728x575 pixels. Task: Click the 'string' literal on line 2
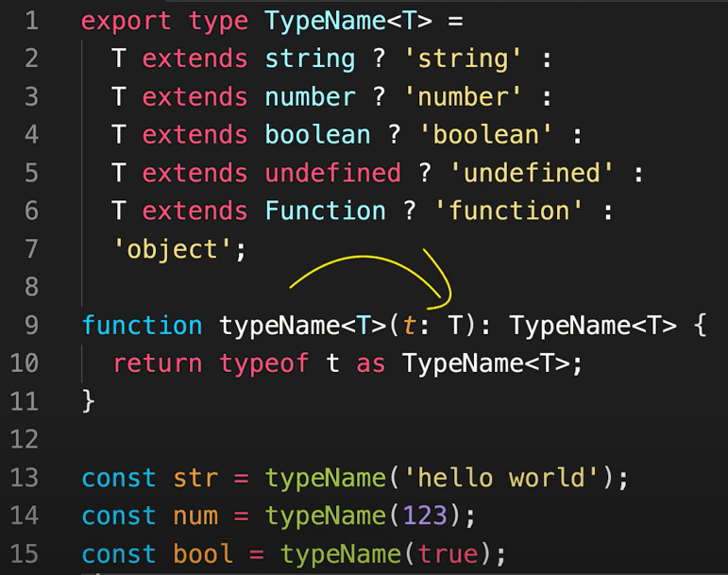coord(463,59)
